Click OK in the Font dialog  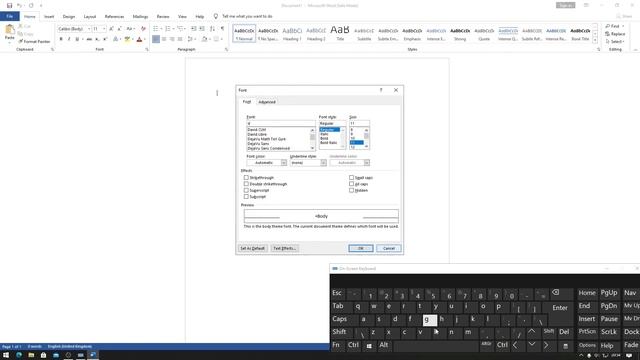361,248
